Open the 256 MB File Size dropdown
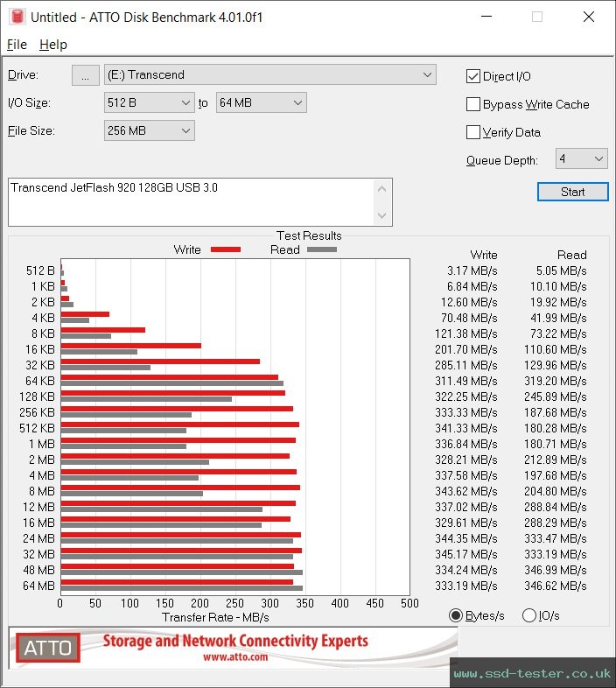 149,130
